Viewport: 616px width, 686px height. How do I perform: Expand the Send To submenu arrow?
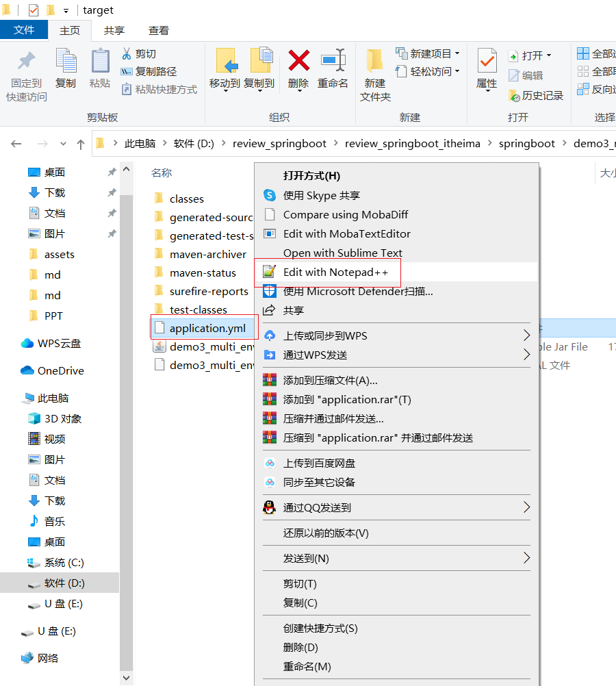(526, 558)
